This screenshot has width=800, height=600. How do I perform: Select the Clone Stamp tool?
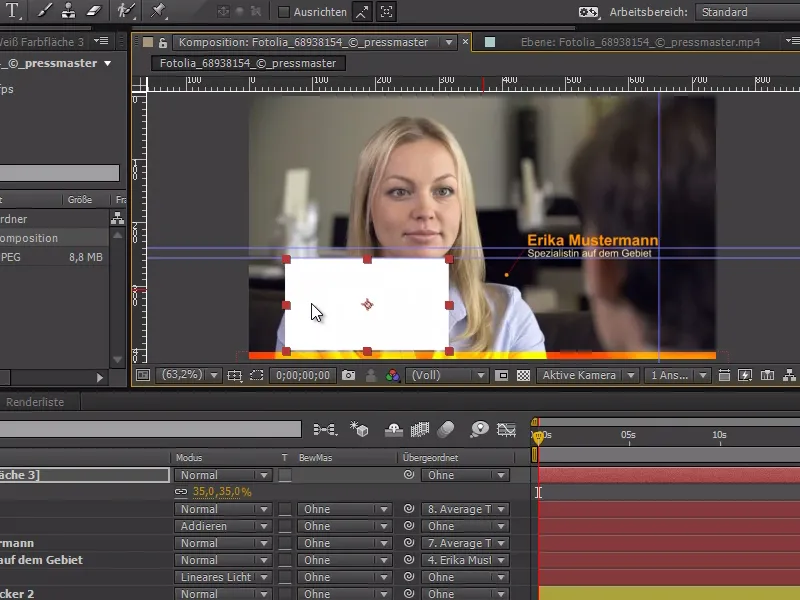[68, 13]
